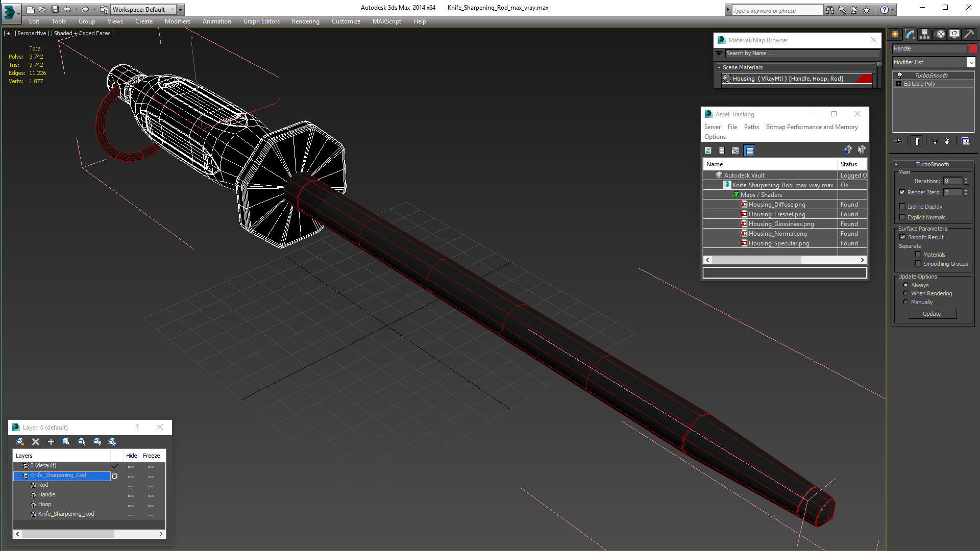Open the Rendering menu
The height and width of the screenshot is (551, 980).
pos(305,21)
